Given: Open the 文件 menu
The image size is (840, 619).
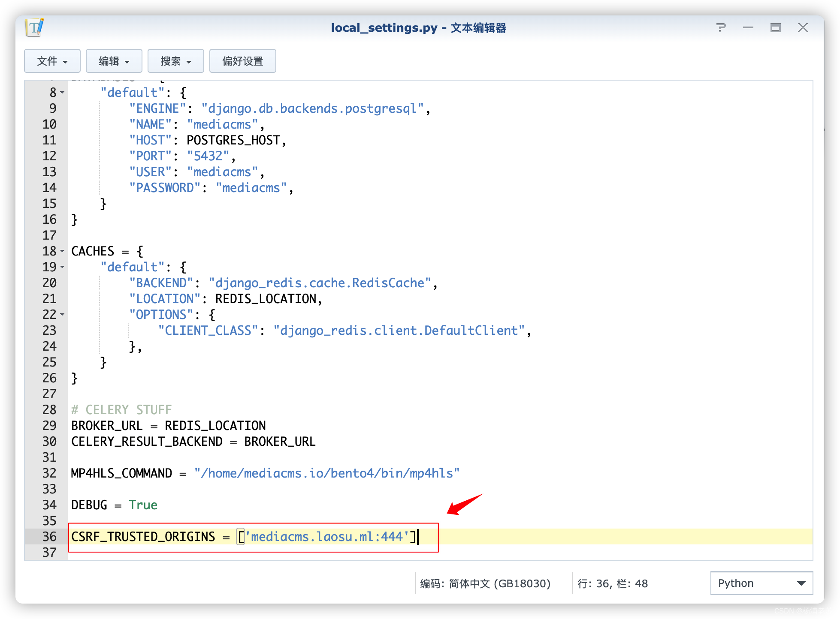Looking at the screenshot, I should (52, 61).
